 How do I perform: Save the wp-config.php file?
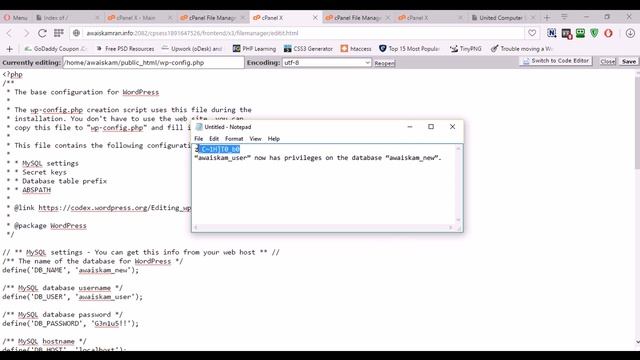click(x=629, y=61)
